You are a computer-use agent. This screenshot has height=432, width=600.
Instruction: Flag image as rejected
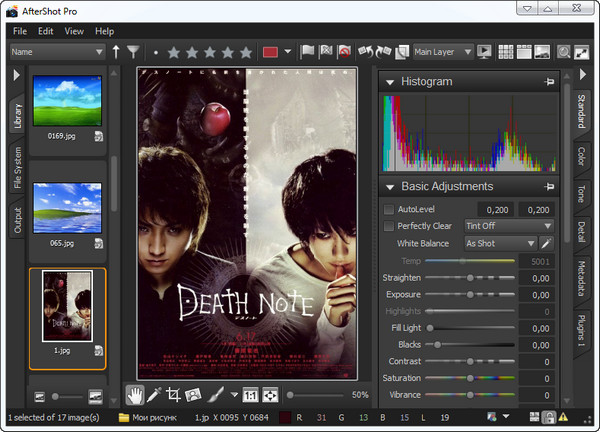(344, 52)
